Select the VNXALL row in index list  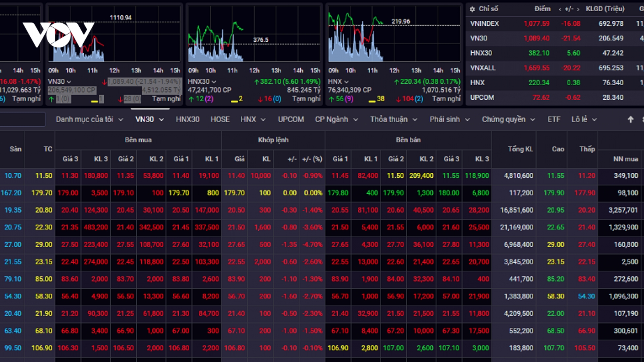coord(555,68)
